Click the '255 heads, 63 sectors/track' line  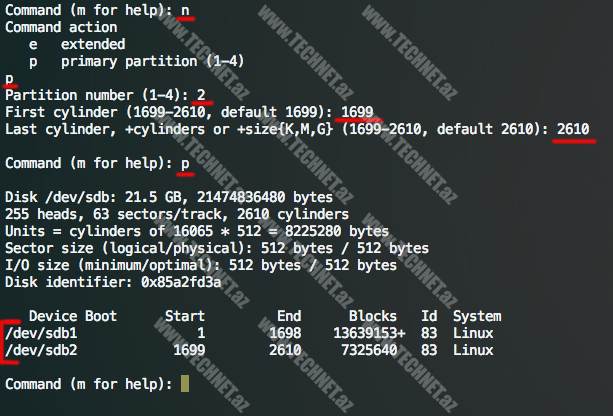point(176,214)
